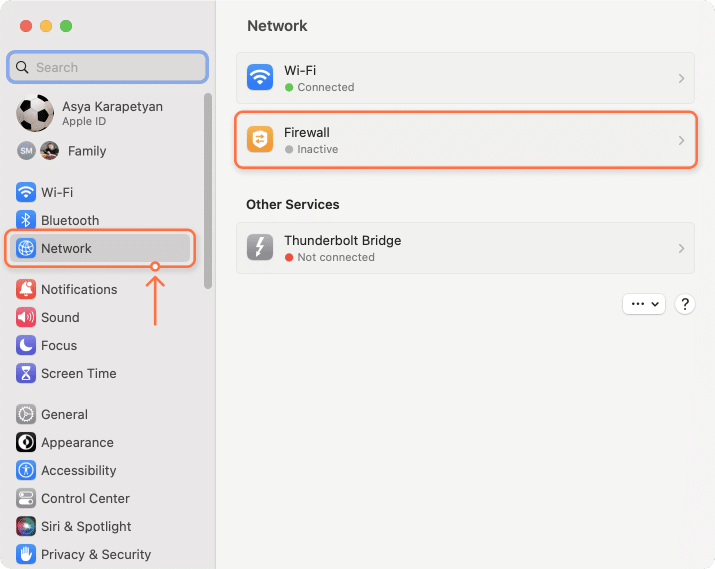The image size is (715, 569).
Task: Click into the Search field
Action: (x=108, y=67)
